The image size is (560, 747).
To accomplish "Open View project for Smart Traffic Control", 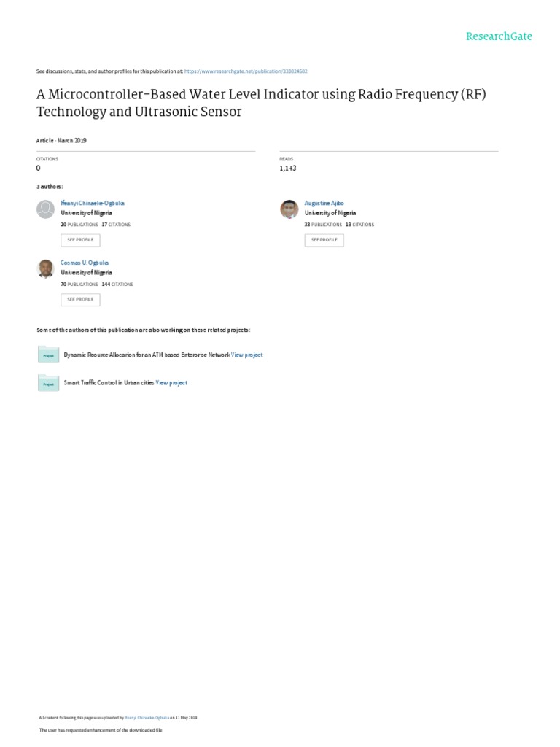I will (171, 382).
